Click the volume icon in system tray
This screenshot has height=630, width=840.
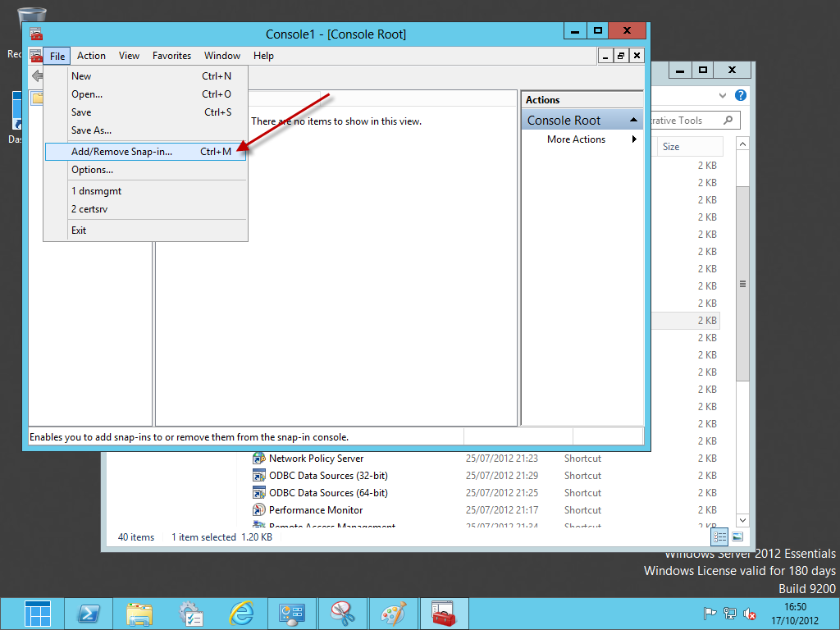[x=749, y=614]
